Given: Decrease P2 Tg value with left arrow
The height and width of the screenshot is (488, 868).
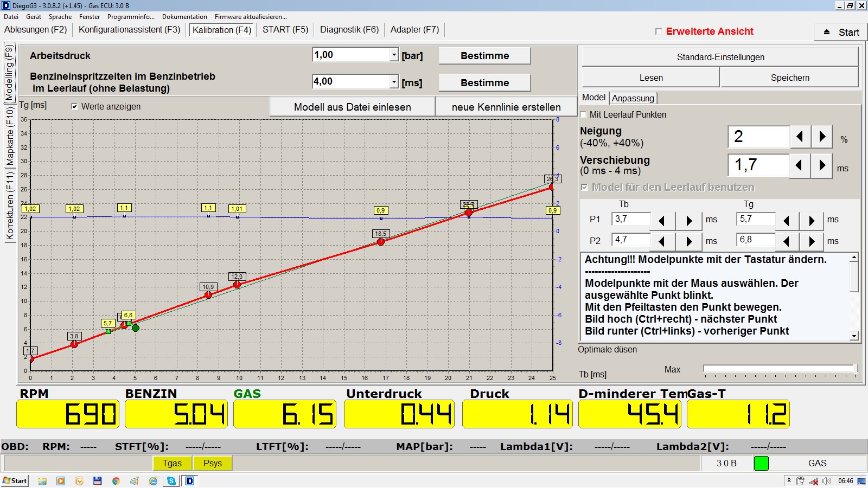Looking at the screenshot, I should pyautogui.click(x=787, y=241).
